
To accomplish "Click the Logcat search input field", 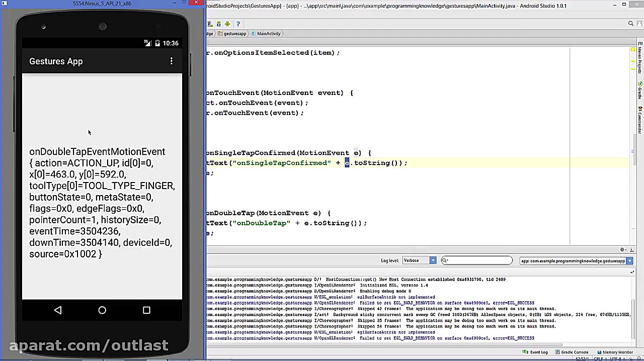I will point(476,260).
